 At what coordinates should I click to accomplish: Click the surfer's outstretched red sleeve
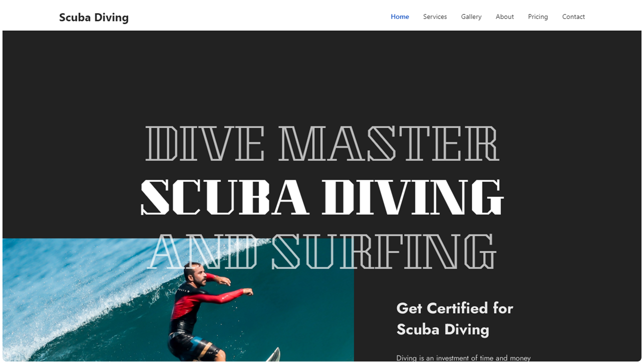coord(225,296)
